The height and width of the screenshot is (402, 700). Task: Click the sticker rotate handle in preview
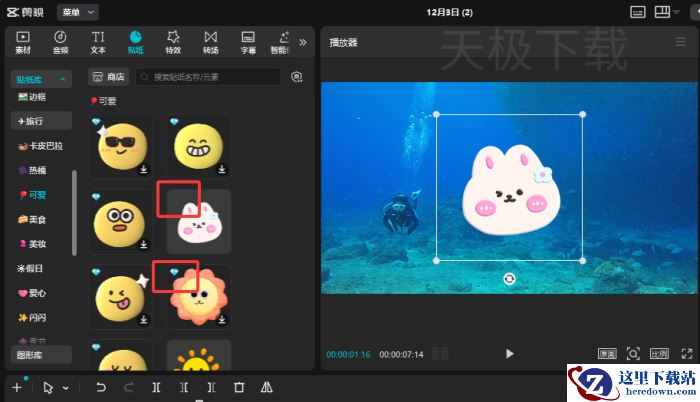(x=509, y=279)
